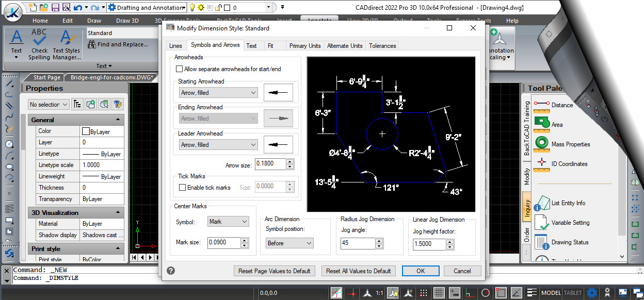
Task: Open the Text Styles Manager
Action: [66, 44]
